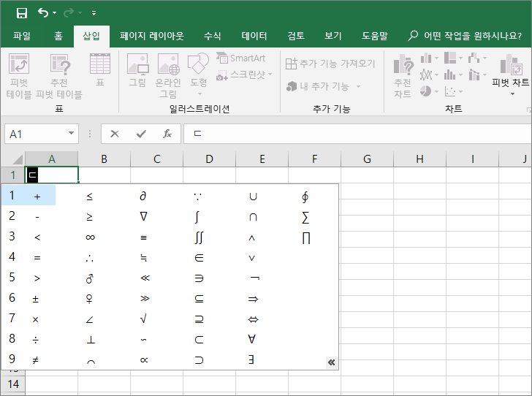532x396 pixels.
Task: Choose the + symbol in candidate list
Action: tap(37, 196)
